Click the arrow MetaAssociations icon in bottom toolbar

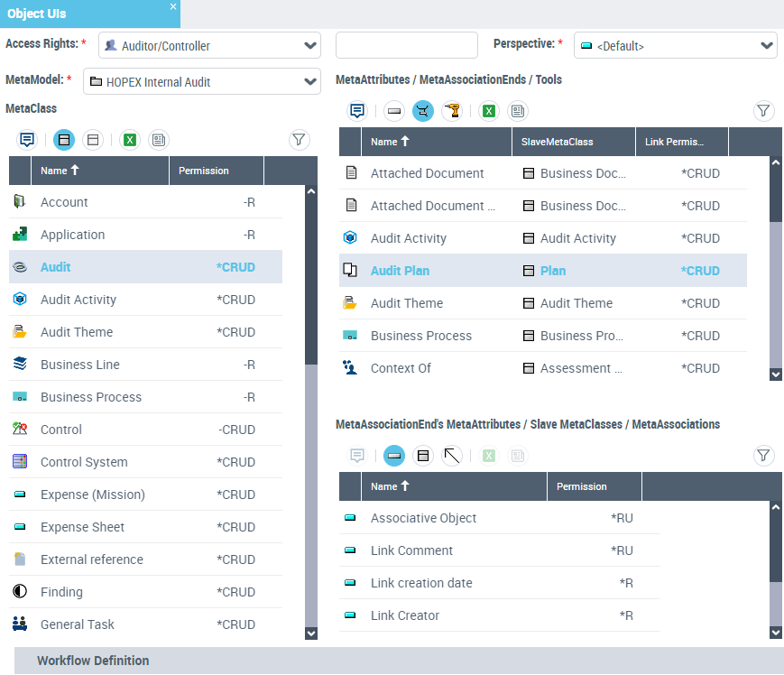(x=452, y=456)
